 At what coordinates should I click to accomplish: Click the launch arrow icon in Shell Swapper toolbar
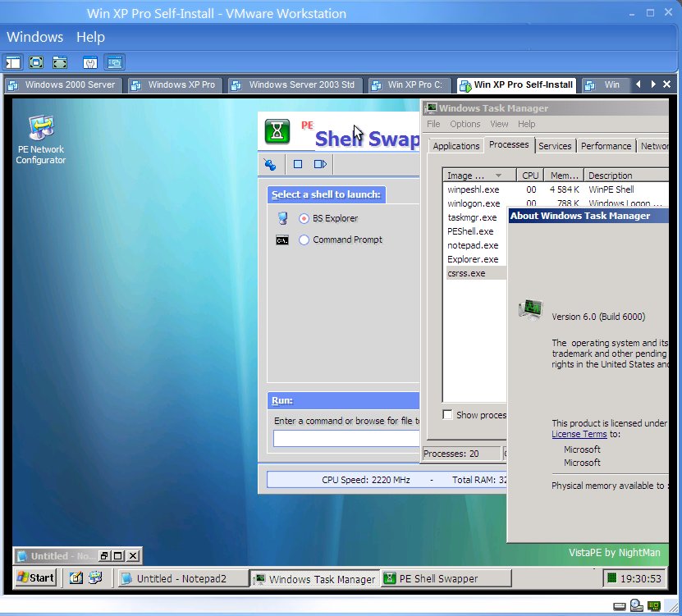(x=320, y=164)
